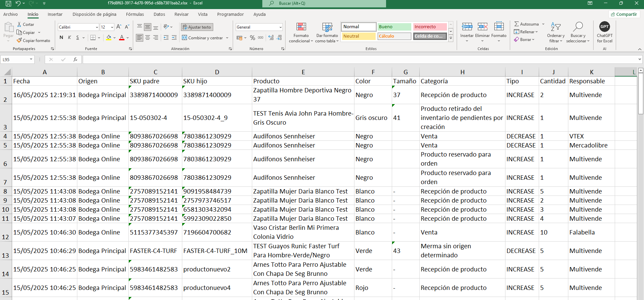The image size is (644, 300).
Task: Align text to bottom icon
Action: tap(156, 27)
